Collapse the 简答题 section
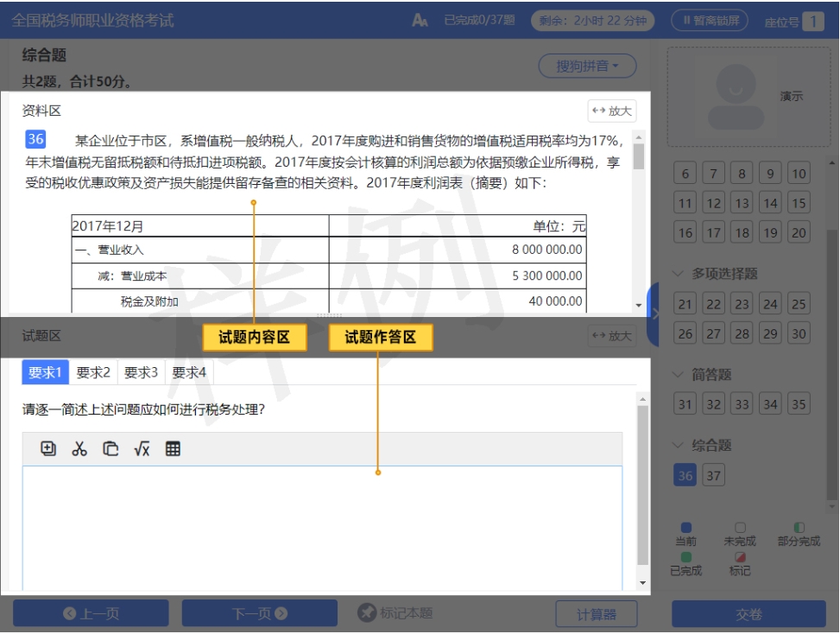This screenshot has height=634, width=840. 679,375
